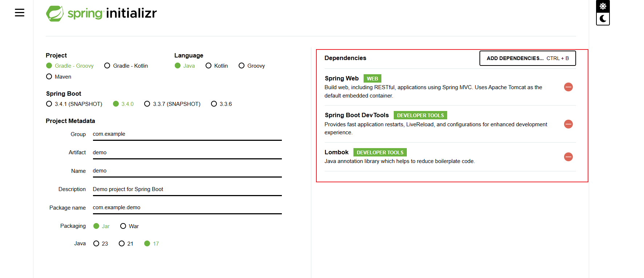
Task: Edit the Artifact input field
Action: pyautogui.click(x=187, y=152)
